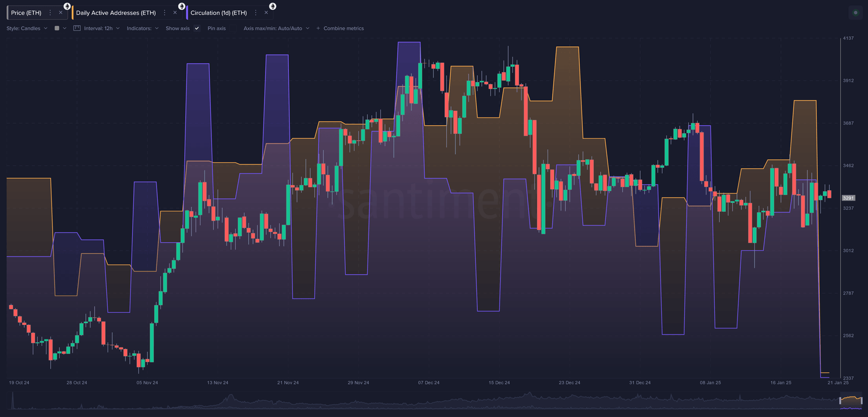
Task: Open the Style: Candles dropdown
Action: click(x=26, y=28)
